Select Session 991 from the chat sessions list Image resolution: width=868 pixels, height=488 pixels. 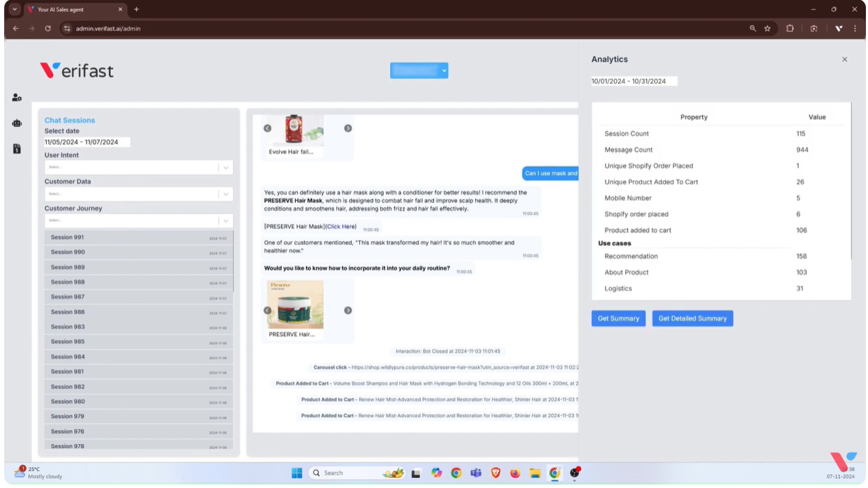click(137, 237)
